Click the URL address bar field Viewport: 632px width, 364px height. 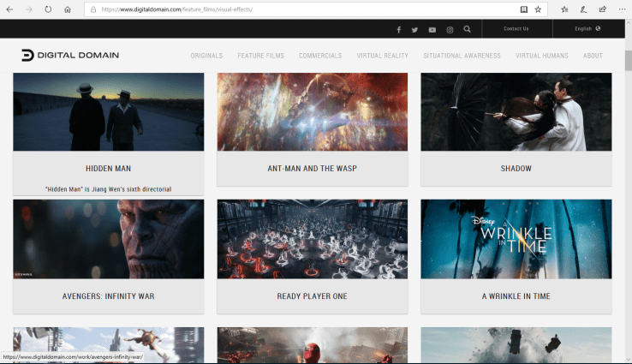point(300,9)
